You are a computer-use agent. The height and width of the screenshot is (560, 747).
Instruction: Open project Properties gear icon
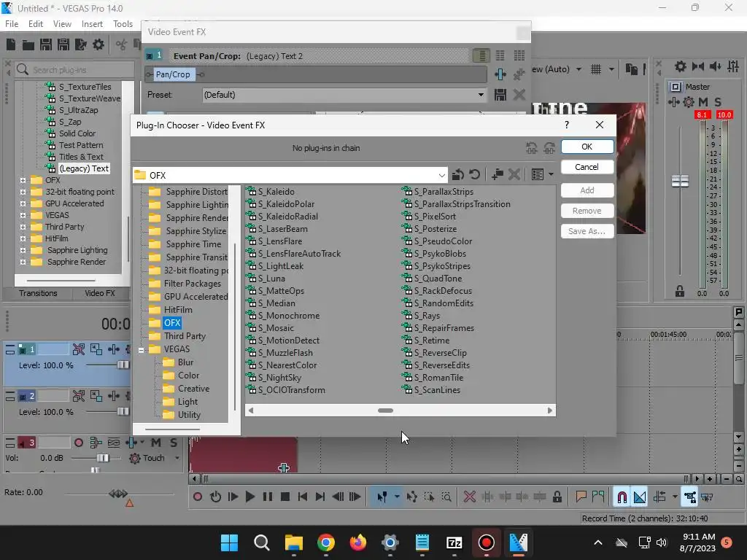pos(98,44)
